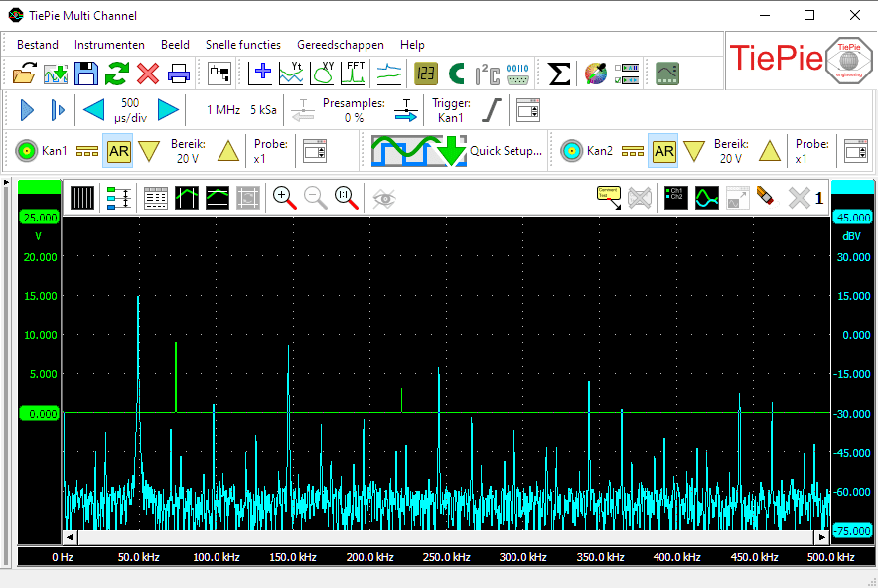The image size is (878, 588).
Task: Click the XY graph icon
Action: pos(324,73)
